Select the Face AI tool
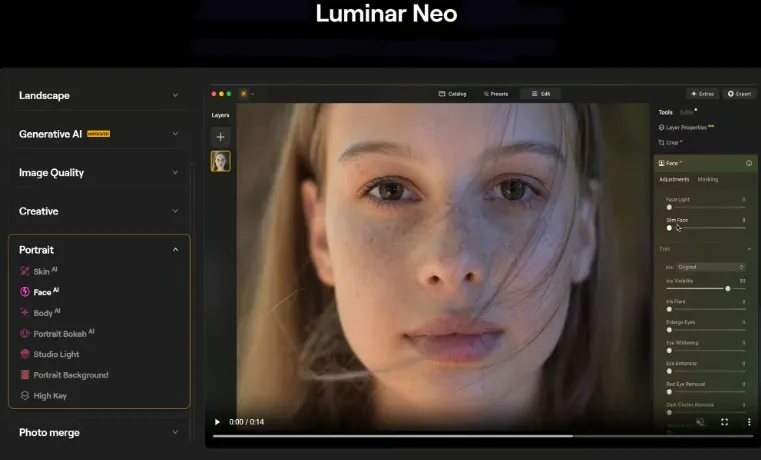This screenshot has height=460, width=761. tap(40, 292)
